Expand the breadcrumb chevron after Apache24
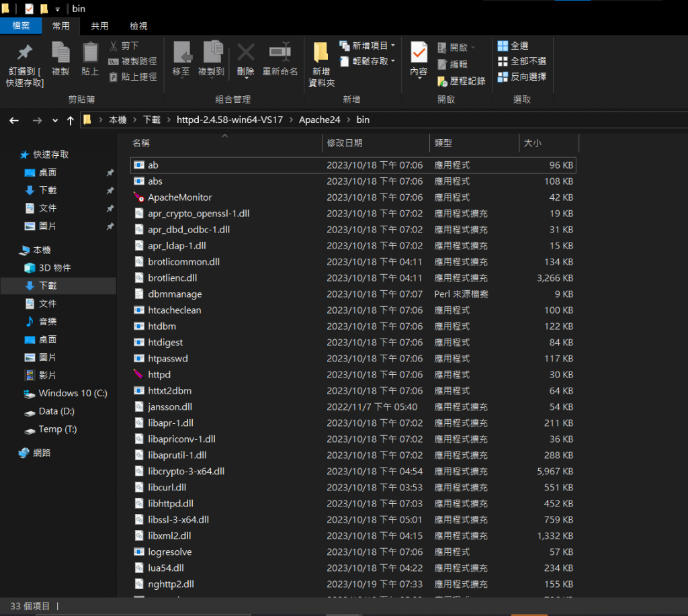688x616 pixels. [349, 120]
